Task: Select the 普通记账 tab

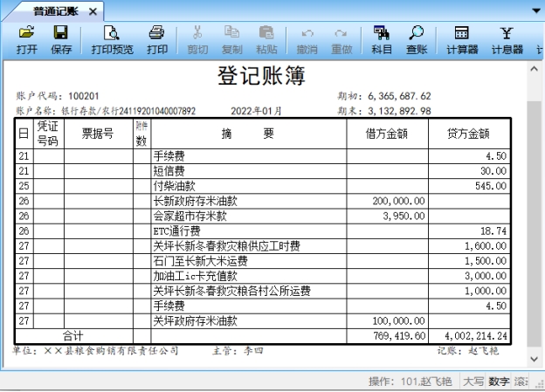Action: pyautogui.click(x=52, y=10)
